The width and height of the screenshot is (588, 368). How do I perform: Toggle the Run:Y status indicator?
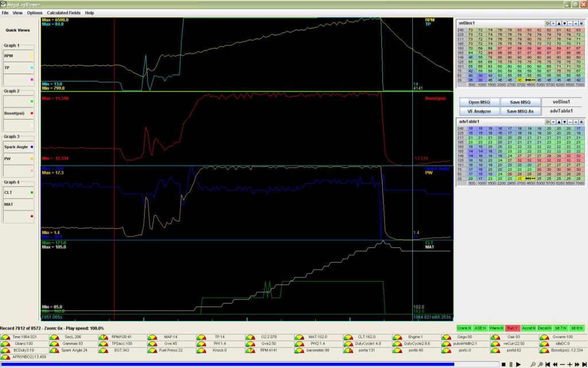512,328
